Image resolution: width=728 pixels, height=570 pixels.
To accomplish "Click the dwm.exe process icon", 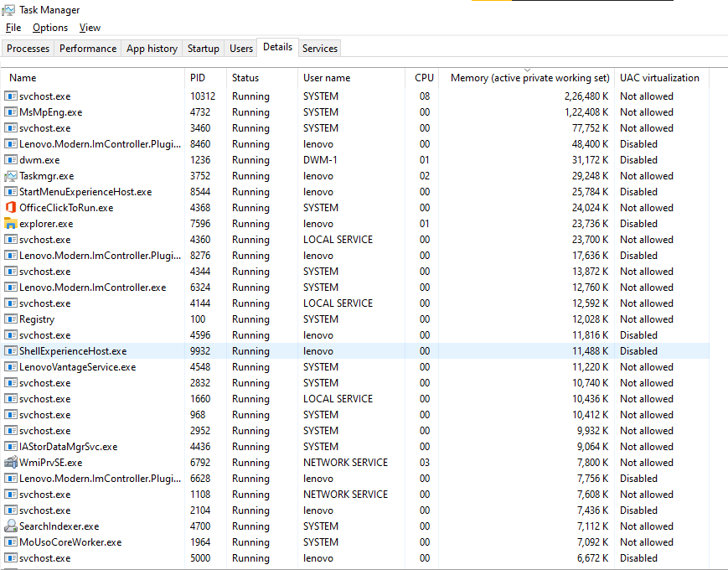I will pos(11,160).
